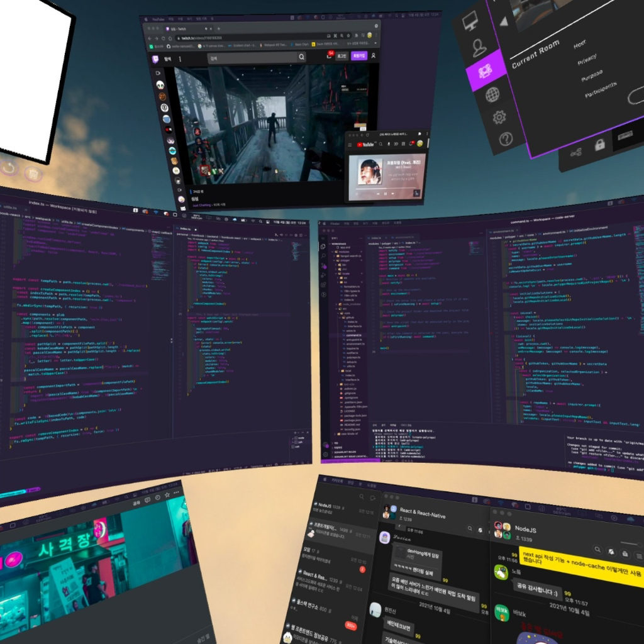
Task: Open the NodeJS chat in KakaoTalk chat list
Action: [x=344, y=508]
